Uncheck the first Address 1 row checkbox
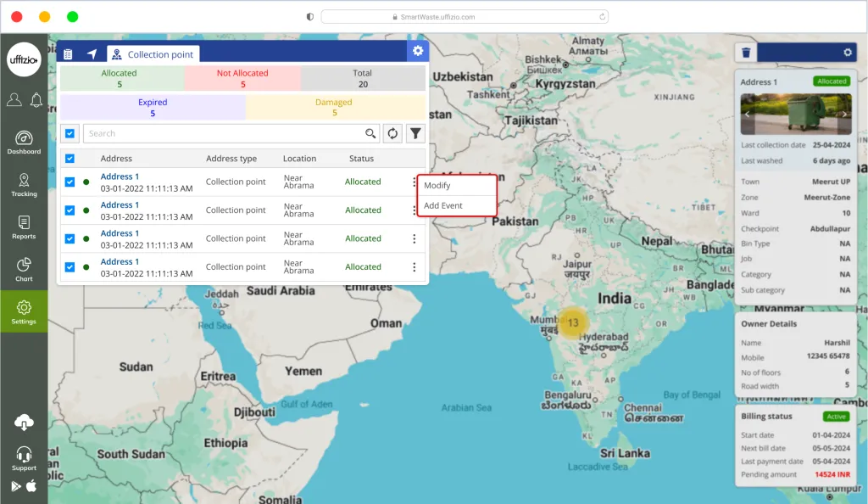This screenshot has height=504, width=868. [x=70, y=182]
